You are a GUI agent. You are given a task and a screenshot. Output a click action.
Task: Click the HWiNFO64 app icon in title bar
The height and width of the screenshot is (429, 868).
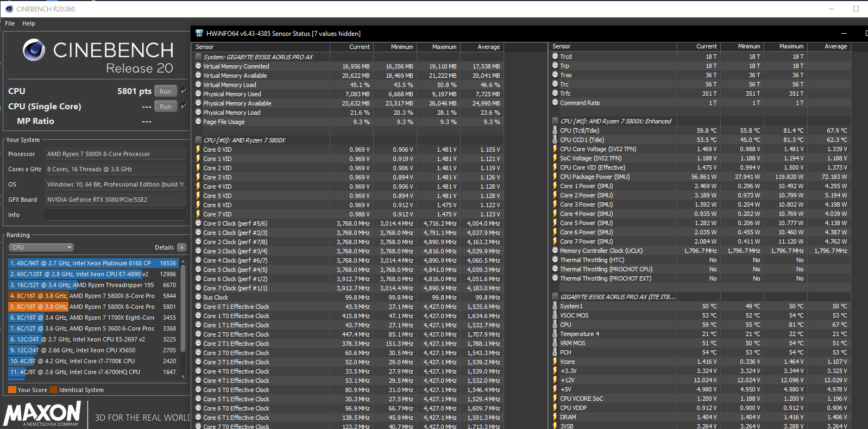[199, 33]
